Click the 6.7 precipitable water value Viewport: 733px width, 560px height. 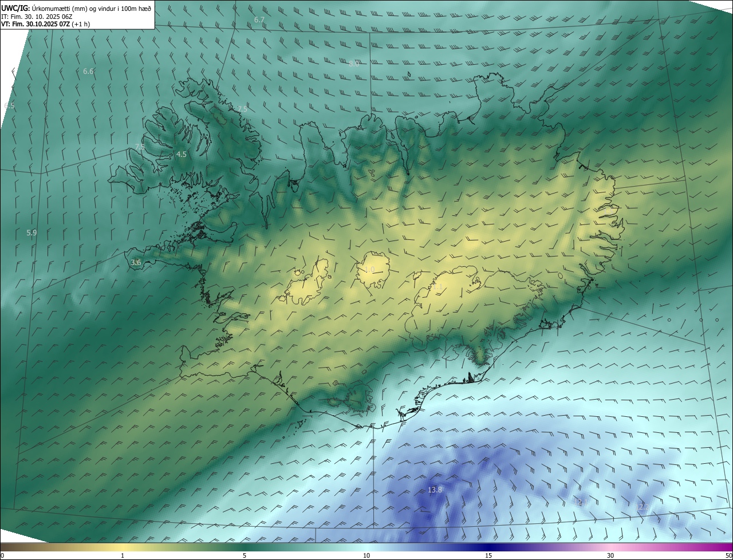[x=259, y=19]
